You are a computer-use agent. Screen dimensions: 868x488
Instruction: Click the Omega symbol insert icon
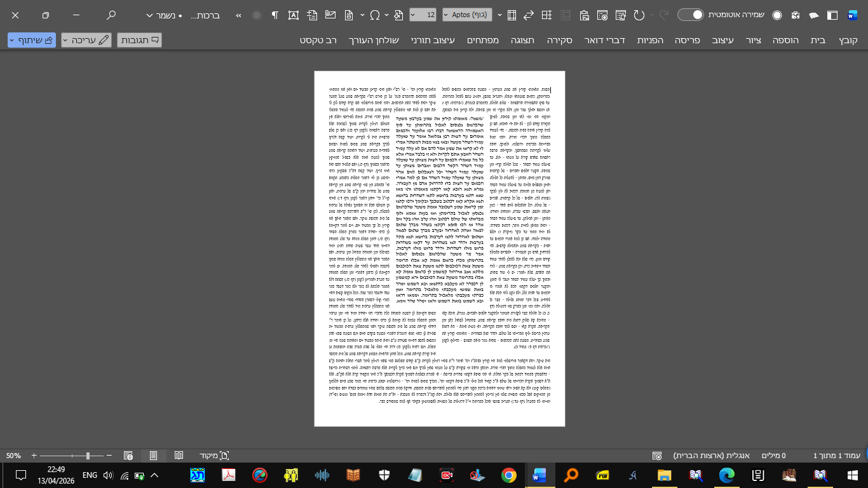point(375,15)
